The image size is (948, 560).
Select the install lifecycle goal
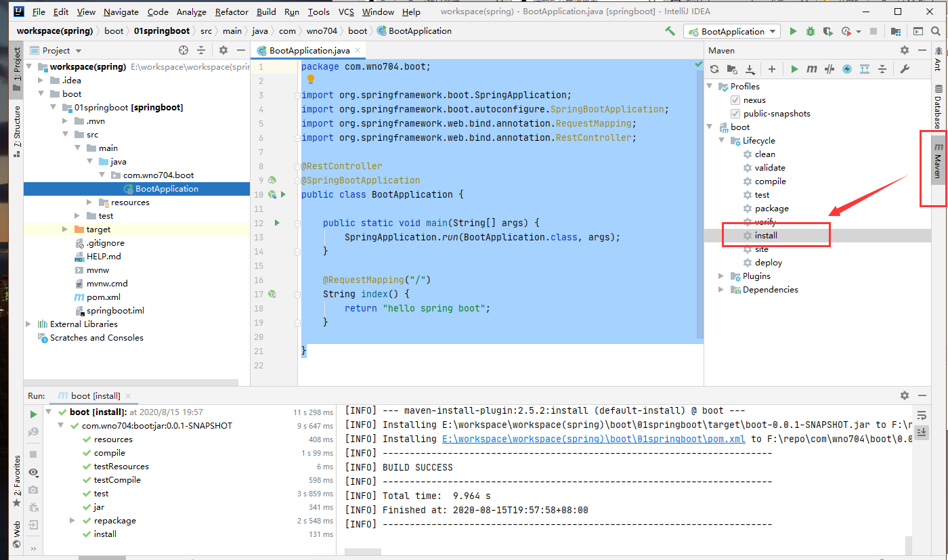[x=766, y=236]
